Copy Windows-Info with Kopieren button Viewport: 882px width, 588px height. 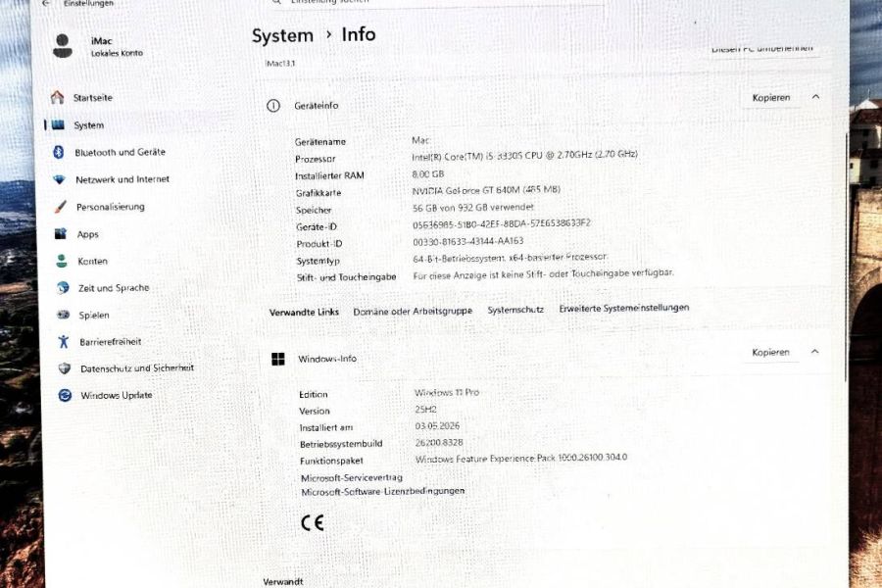(x=770, y=352)
